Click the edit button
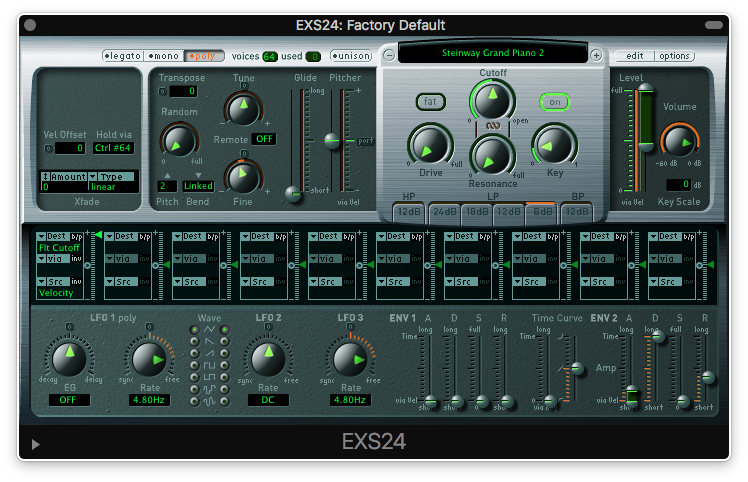 [634, 56]
